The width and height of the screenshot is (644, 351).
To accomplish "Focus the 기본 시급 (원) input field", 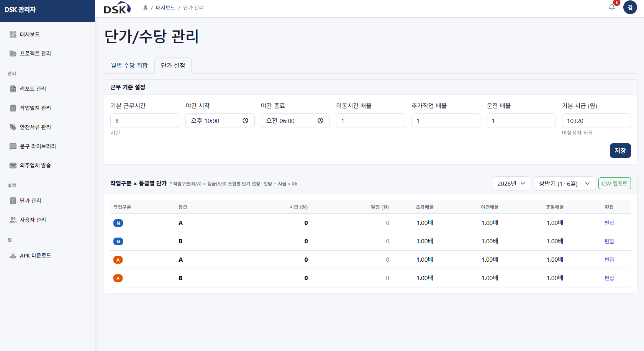I will pyautogui.click(x=596, y=121).
